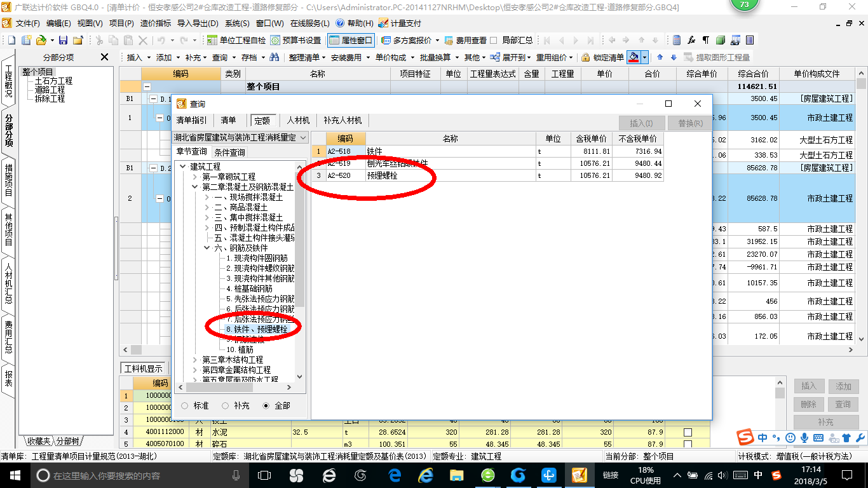Select the 全部 radio button
This screenshot has height=488, width=868.
(266, 405)
